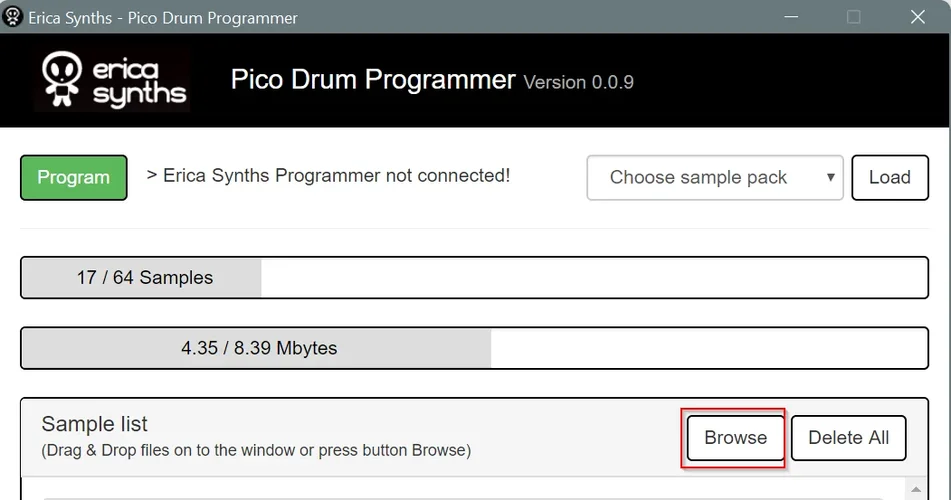Click the Drag & Drop hint text
Screen dimensions: 951x500
click(256, 451)
